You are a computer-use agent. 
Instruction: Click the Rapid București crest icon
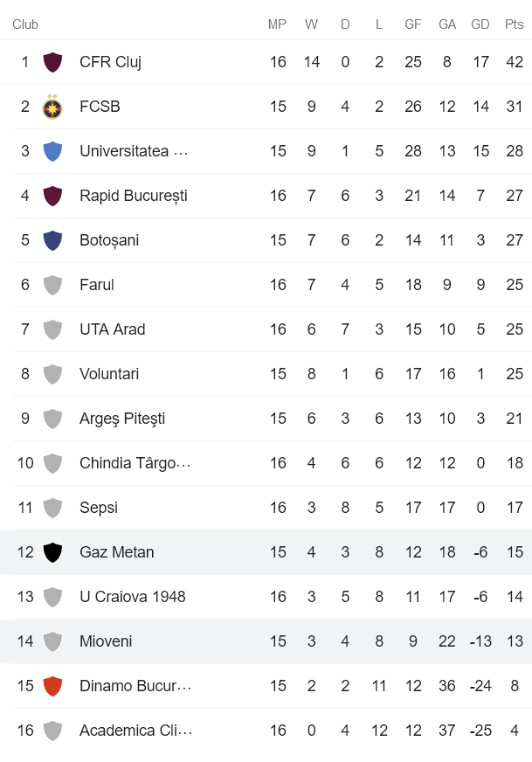point(53,196)
